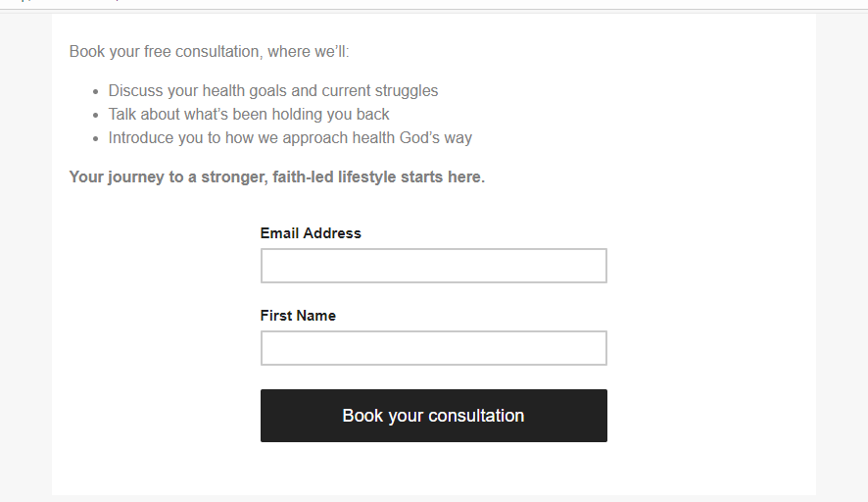Click the bullet dot before "Discuss your health goals"

[95, 91]
